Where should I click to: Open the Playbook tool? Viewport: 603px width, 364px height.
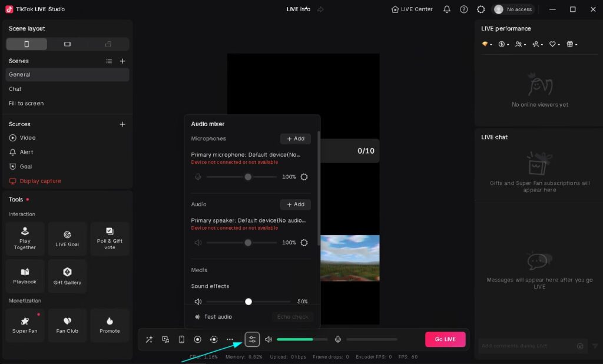[25, 276]
